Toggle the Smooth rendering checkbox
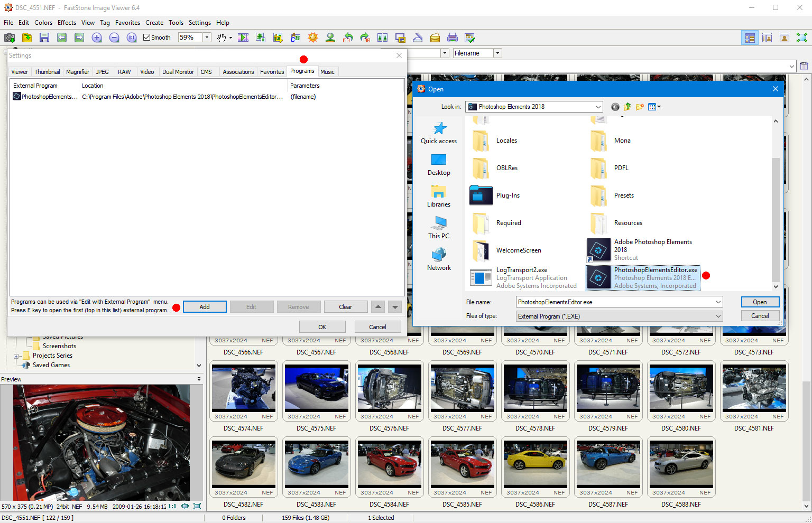The height and width of the screenshot is (523, 812). coord(146,37)
